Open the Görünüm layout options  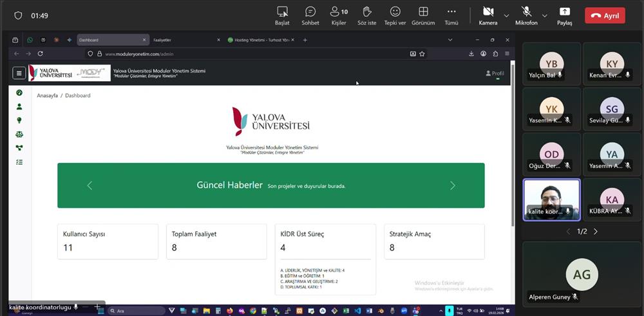(423, 15)
